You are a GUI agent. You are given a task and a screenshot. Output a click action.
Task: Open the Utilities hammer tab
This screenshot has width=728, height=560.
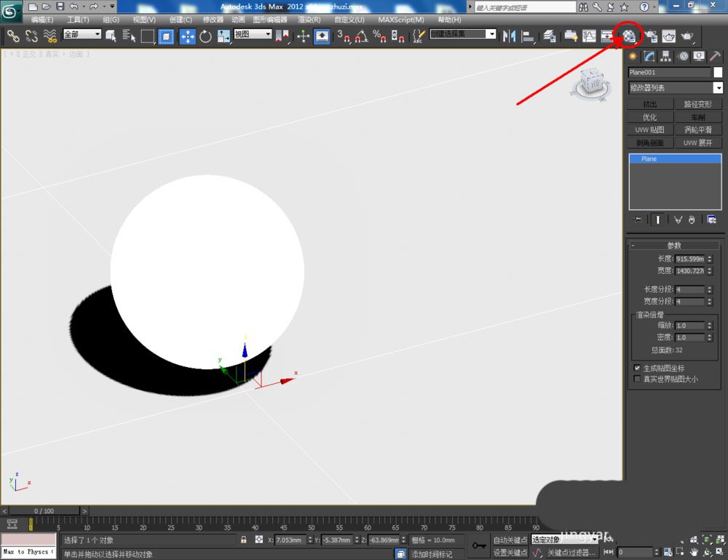pyautogui.click(x=716, y=57)
